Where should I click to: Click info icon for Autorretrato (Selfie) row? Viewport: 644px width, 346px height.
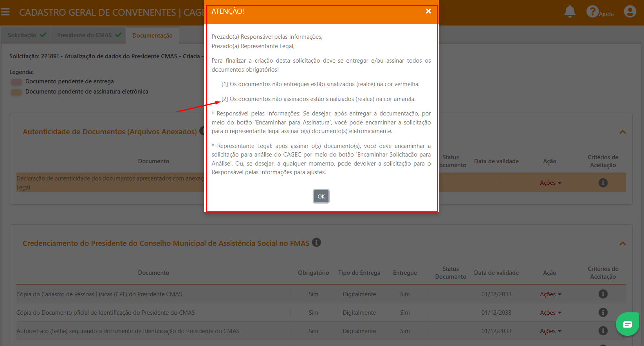click(603, 331)
